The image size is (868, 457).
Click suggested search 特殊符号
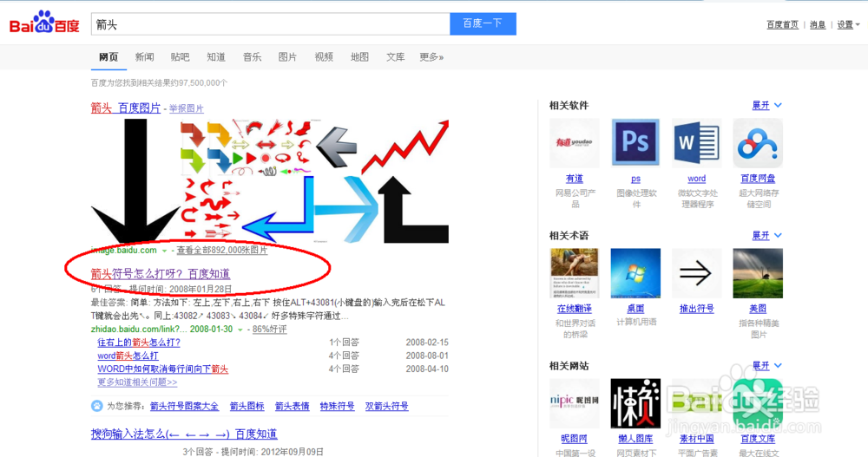click(337, 406)
